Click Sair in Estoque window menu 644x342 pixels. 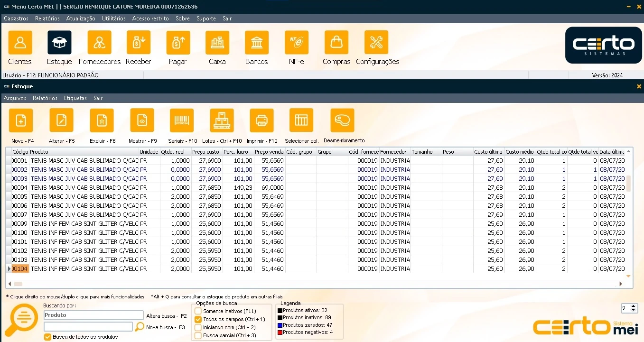pos(98,98)
